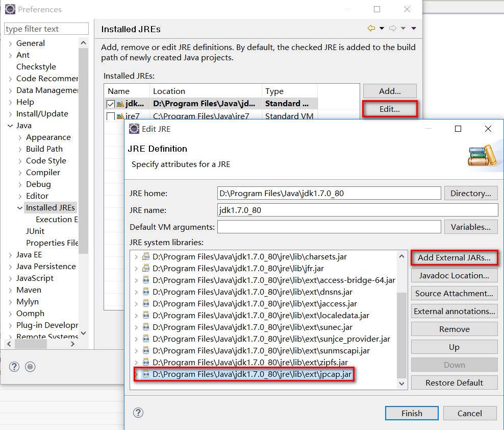Collapse the Java preferences tree node

click(x=10, y=126)
